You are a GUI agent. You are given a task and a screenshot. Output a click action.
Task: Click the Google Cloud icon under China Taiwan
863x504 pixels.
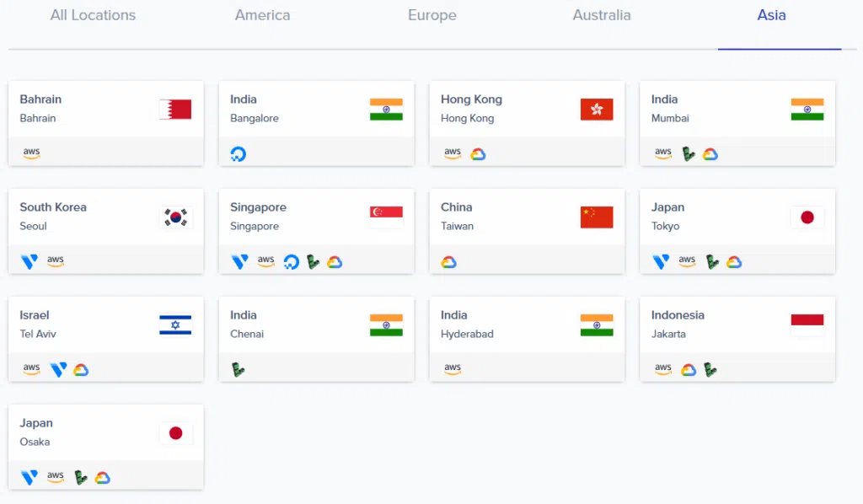(x=448, y=262)
